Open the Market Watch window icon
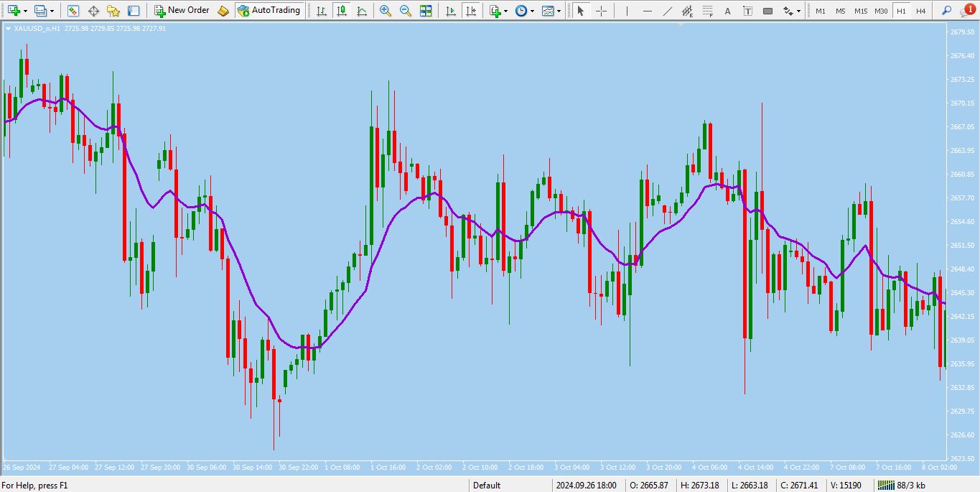This screenshot has height=492, width=980. [73, 11]
